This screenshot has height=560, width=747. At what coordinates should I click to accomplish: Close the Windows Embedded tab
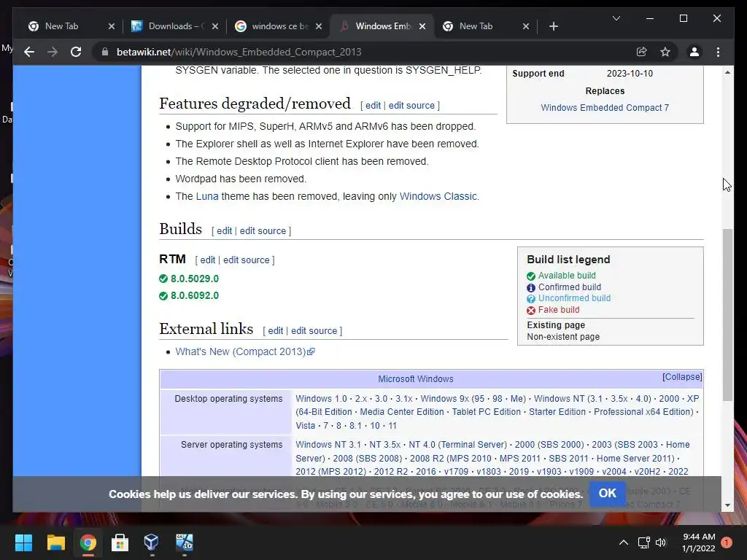pyautogui.click(x=422, y=26)
